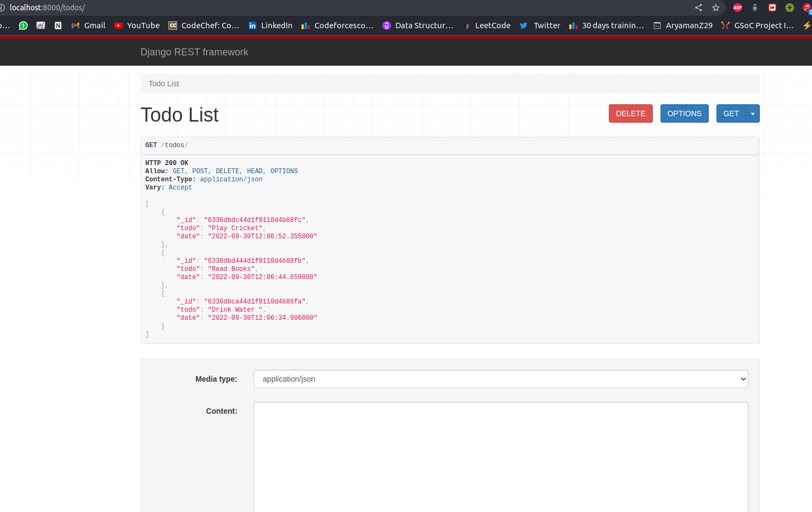The width and height of the screenshot is (812, 512).
Task: Open the Notion bookmark icon
Action: 58,26
